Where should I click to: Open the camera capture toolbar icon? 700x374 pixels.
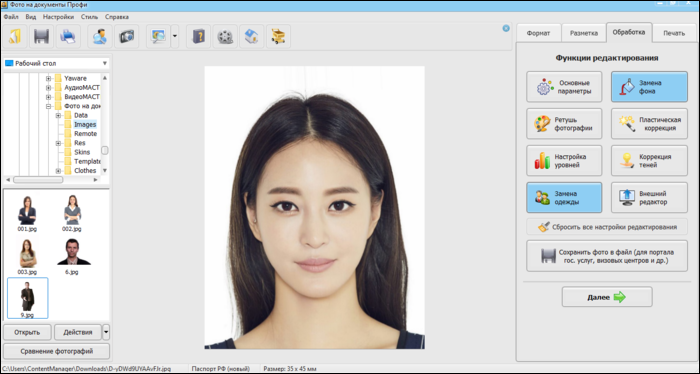(126, 37)
